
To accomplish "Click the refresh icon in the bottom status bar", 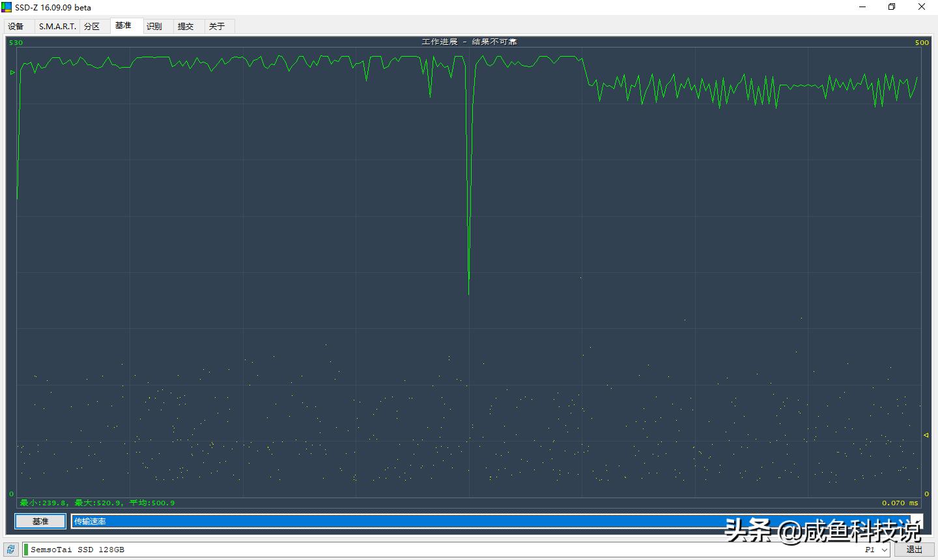I will point(10,549).
